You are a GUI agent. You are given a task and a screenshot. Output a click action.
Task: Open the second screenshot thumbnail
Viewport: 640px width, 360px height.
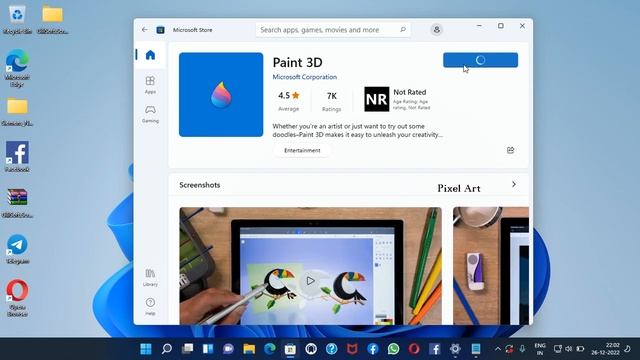491,266
